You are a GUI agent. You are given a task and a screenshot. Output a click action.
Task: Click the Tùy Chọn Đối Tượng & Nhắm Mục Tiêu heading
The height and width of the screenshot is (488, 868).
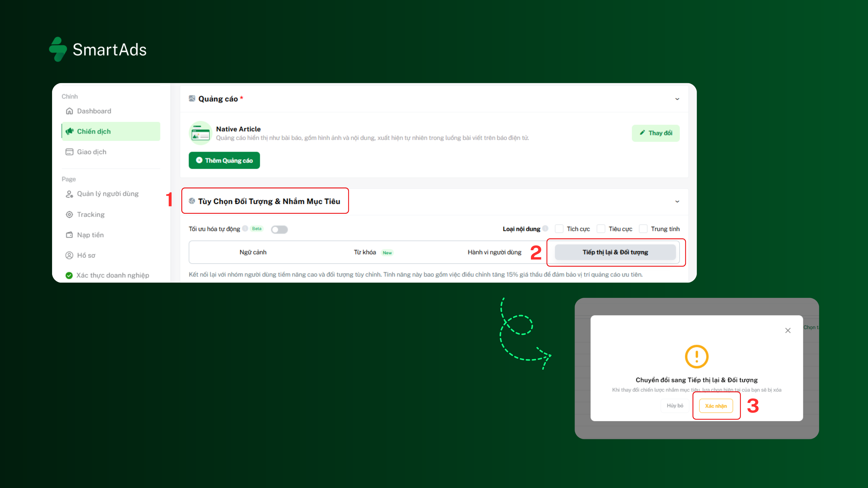click(x=269, y=201)
